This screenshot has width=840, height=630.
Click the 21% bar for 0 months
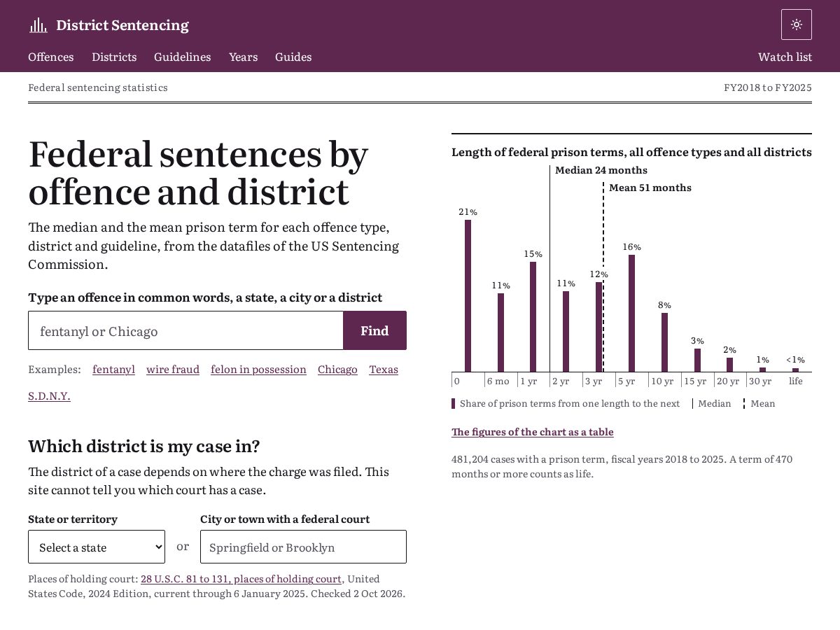468,295
